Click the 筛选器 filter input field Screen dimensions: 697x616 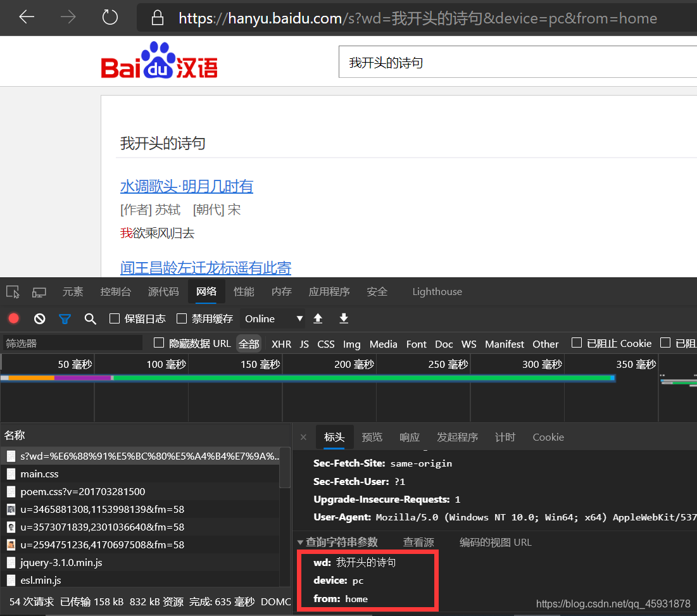[72, 343]
